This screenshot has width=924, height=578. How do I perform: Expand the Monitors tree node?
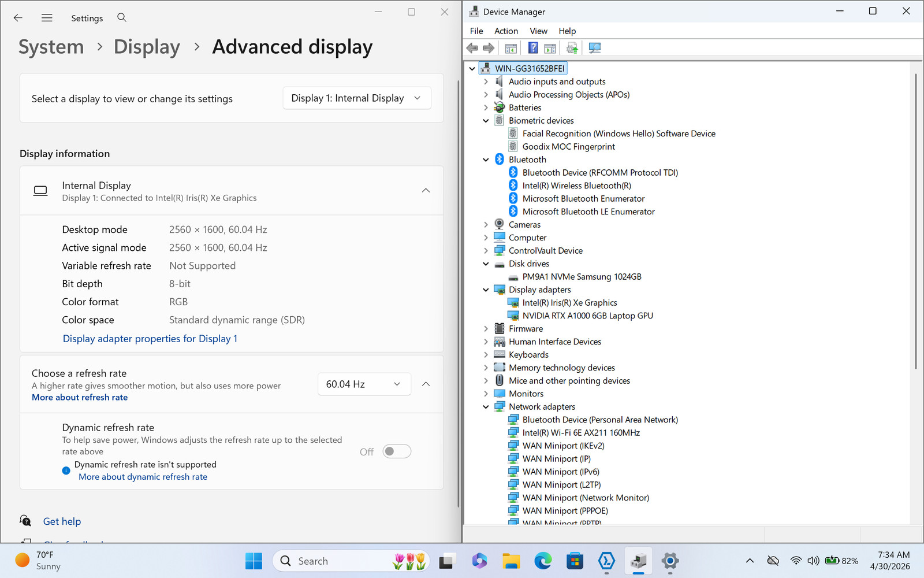click(486, 394)
